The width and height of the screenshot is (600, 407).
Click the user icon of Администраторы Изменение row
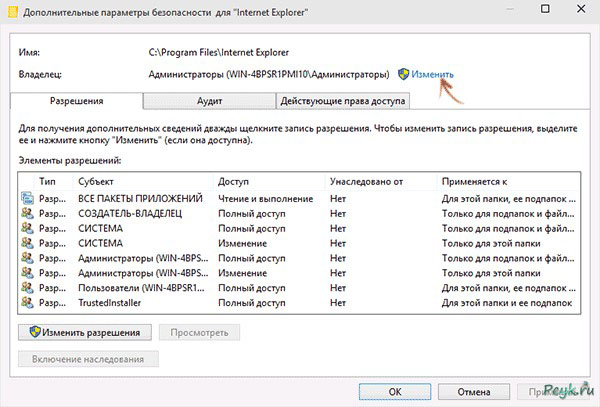[x=27, y=273]
